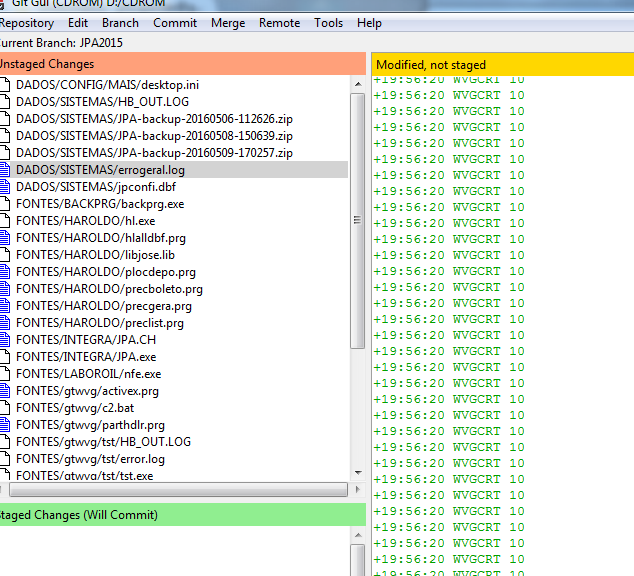Viewport: 634px width, 576px height.
Task: Select FONTES/LABOROIL/nfe.exe file name
Action: coord(89,374)
